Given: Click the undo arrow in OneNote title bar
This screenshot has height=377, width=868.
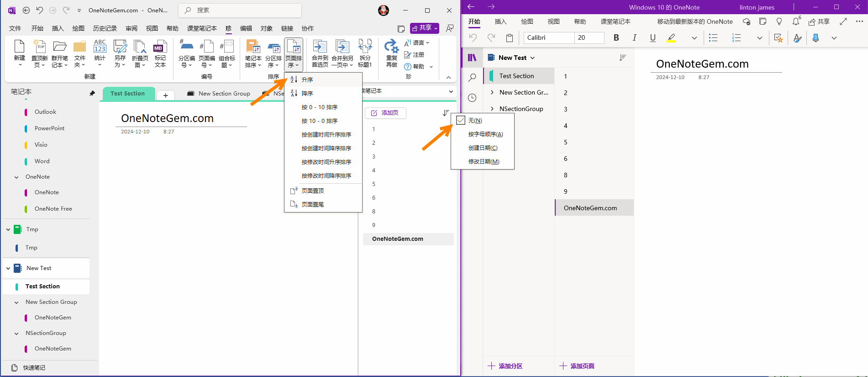Looking at the screenshot, I should (x=40, y=10).
